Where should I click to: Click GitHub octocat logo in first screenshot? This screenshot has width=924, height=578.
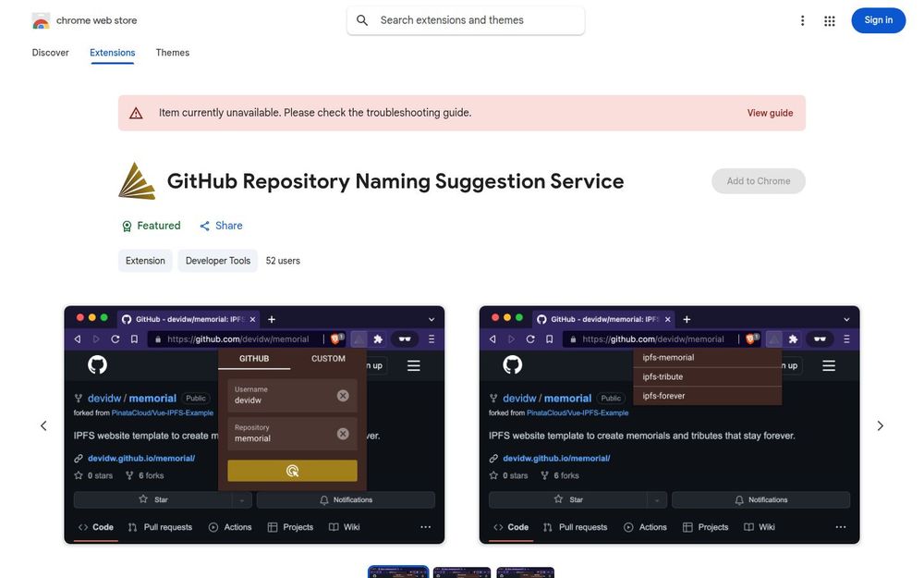click(x=98, y=365)
